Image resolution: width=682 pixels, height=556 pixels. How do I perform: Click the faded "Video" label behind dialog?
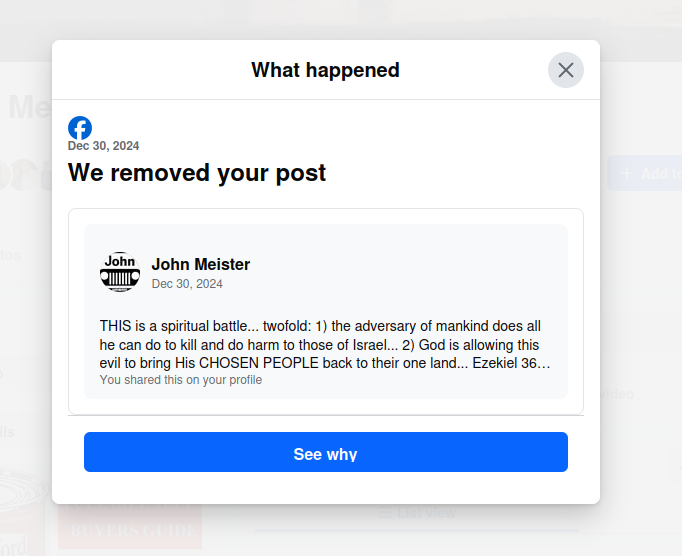(x=618, y=394)
